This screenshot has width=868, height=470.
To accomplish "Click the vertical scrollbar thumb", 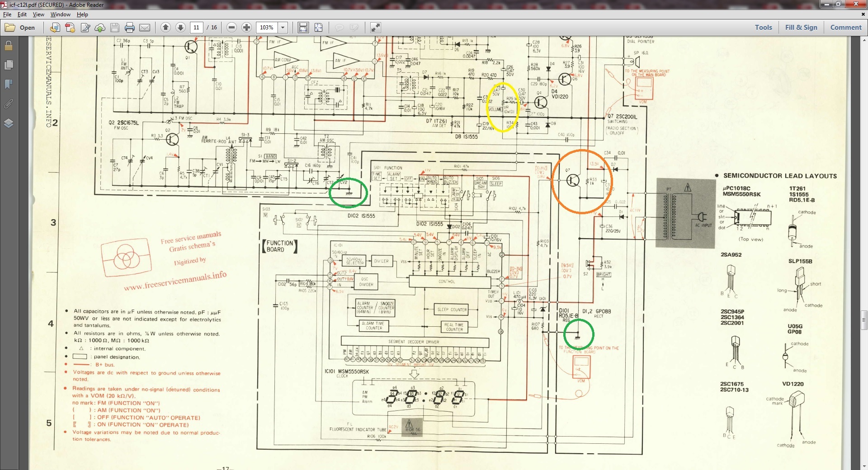I will click(x=864, y=320).
